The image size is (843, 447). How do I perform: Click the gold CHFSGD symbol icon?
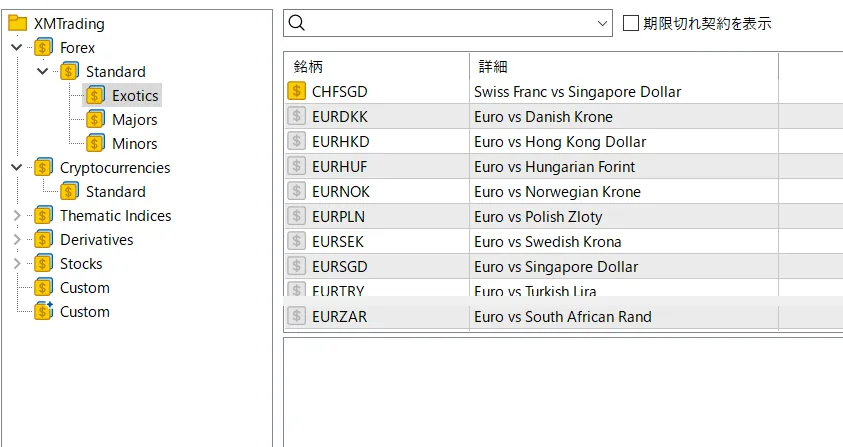(x=296, y=91)
